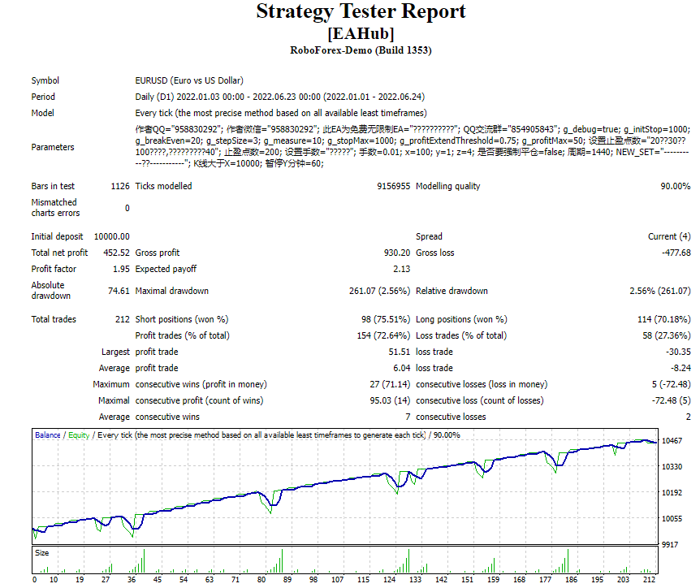Click the Symbol label
Viewport: 700px width, 588px height.
click(45, 80)
